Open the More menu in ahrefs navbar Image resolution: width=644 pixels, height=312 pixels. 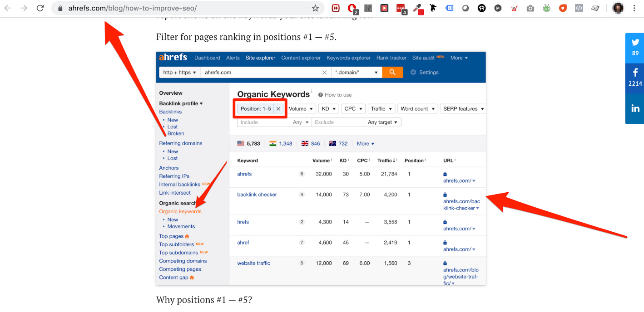[459, 58]
